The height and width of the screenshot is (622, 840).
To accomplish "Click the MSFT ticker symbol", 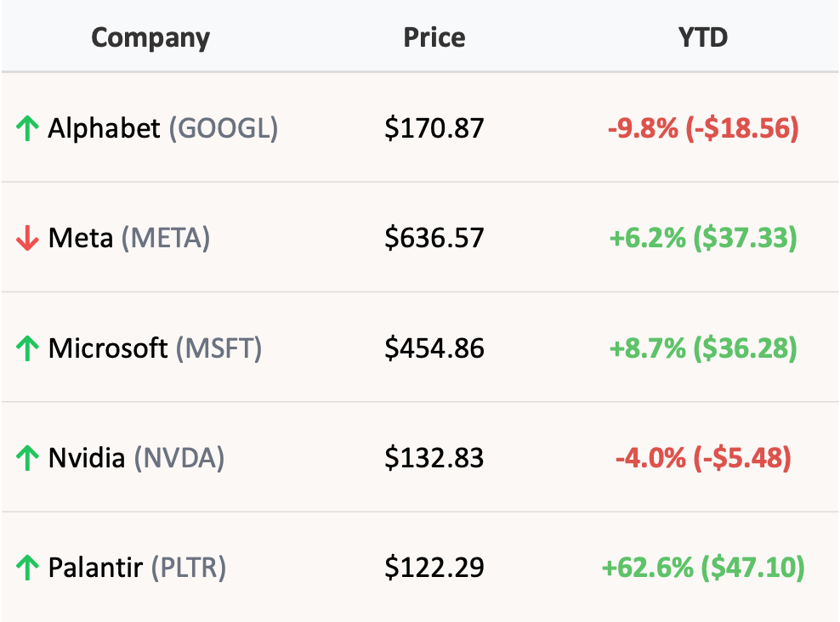I will [219, 348].
